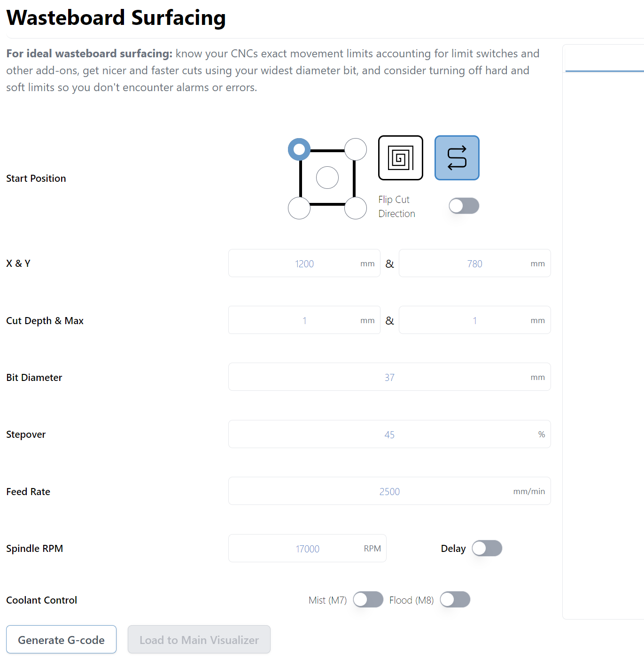Image resolution: width=644 pixels, height=667 pixels.
Task: Change the Stepover percentage field
Action: [x=389, y=434]
